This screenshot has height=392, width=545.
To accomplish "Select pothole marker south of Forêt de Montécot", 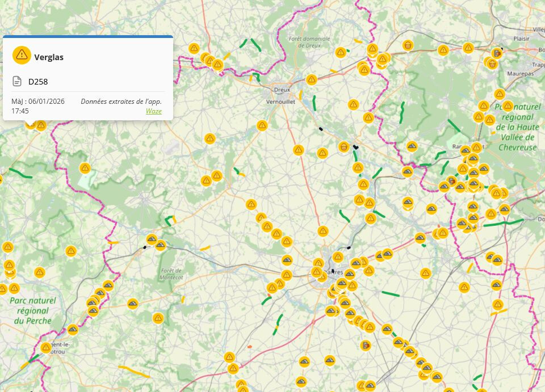I will (x=133, y=304).
